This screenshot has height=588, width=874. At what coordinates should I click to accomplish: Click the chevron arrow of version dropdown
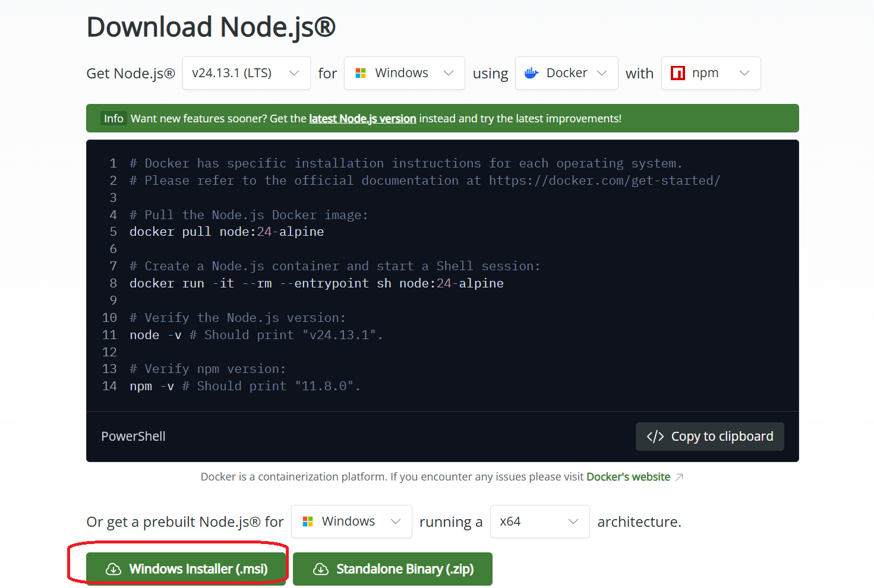[x=294, y=73]
